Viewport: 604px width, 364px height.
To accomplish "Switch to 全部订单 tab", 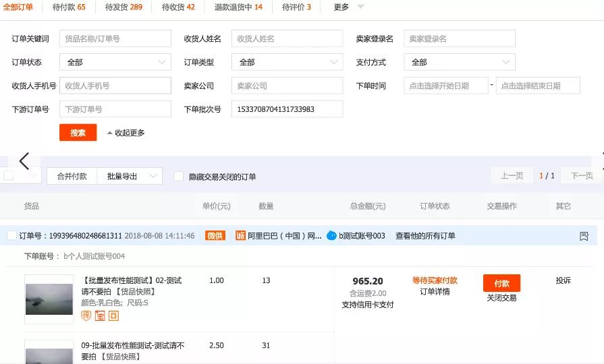I will point(18,7).
